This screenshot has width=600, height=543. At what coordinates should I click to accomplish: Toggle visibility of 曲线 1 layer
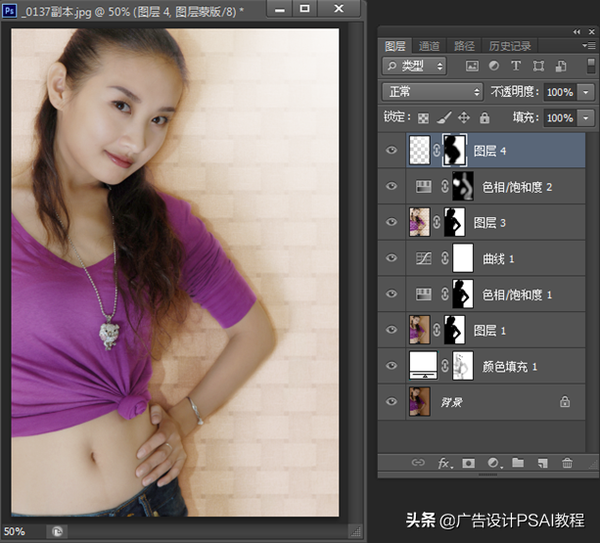pos(391,258)
